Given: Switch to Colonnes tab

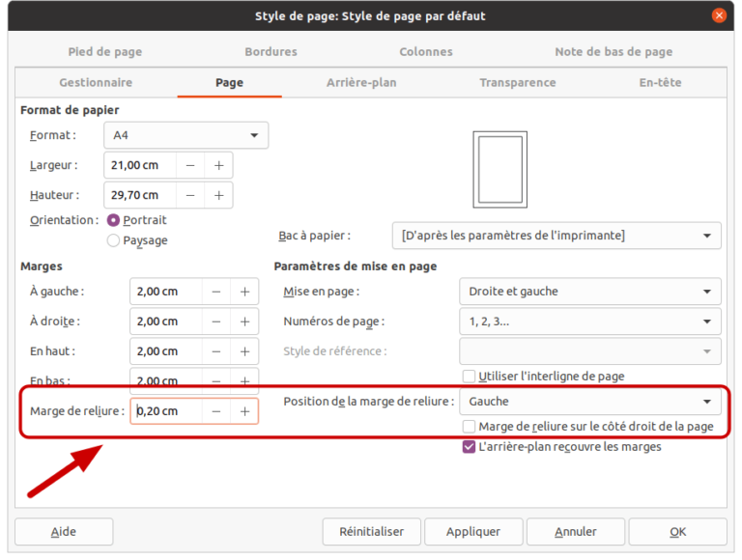Looking at the screenshot, I should [426, 51].
